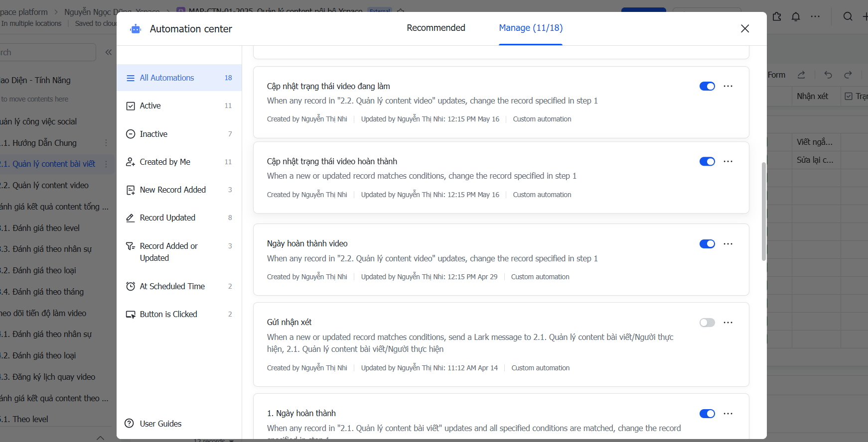Screen dimensions: 868x442
Task: Open more options for '1. Ngày hoàn thành'
Action: pos(728,414)
